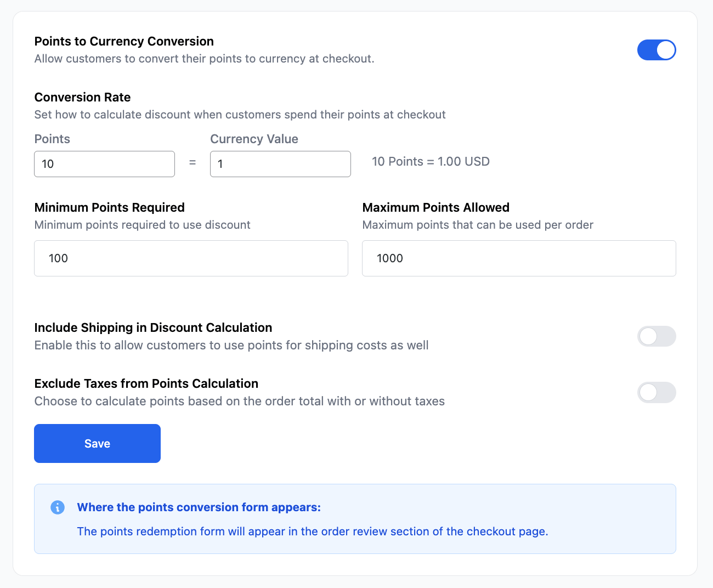This screenshot has height=588, width=713.
Task: Select the Points input showing 10
Action: pos(104,163)
